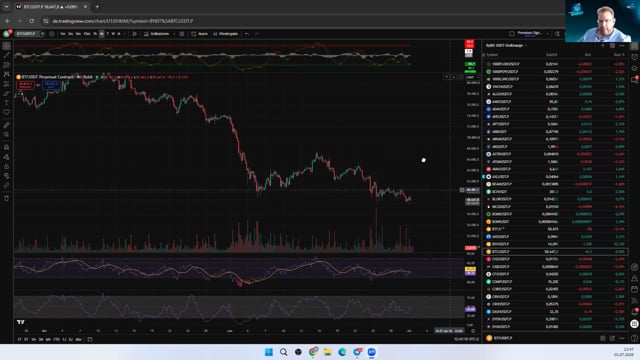Open chat icon with red badge
The height and width of the screenshot is (360, 640).
(x=634, y=80)
